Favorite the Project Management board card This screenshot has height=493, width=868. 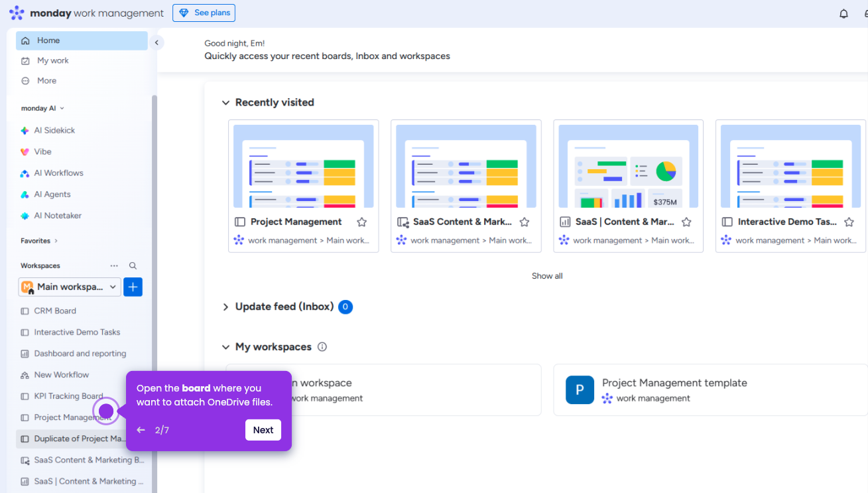click(362, 222)
